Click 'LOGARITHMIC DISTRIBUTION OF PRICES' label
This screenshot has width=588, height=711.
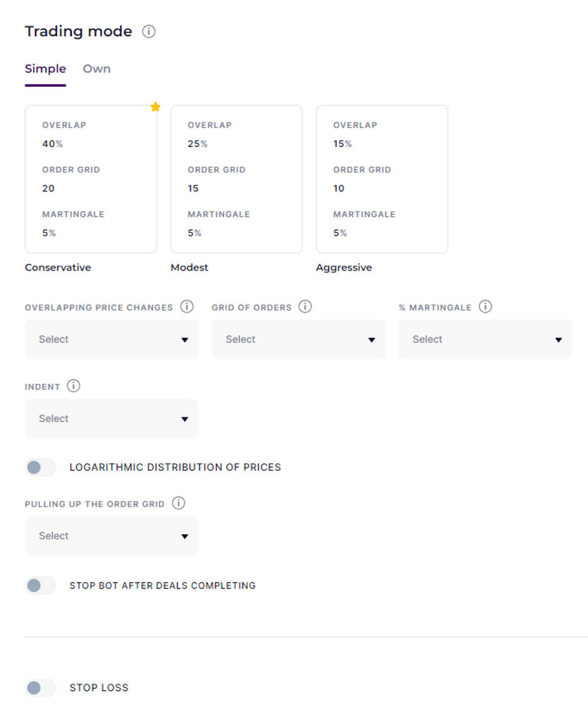(175, 468)
